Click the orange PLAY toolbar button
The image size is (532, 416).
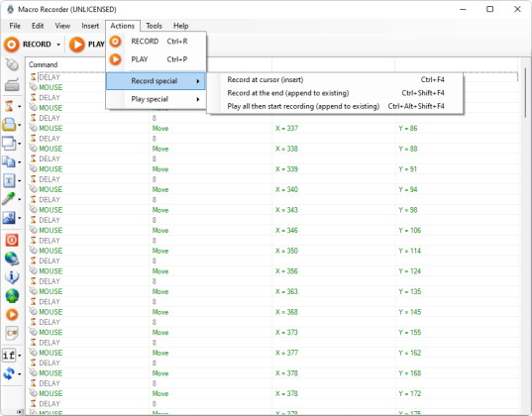click(x=87, y=45)
